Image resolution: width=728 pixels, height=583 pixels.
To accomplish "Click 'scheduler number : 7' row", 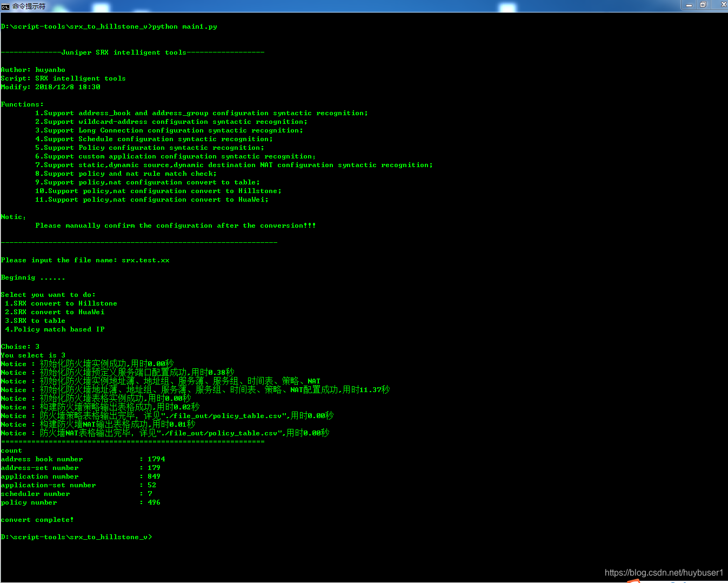I will click(x=77, y=494).
